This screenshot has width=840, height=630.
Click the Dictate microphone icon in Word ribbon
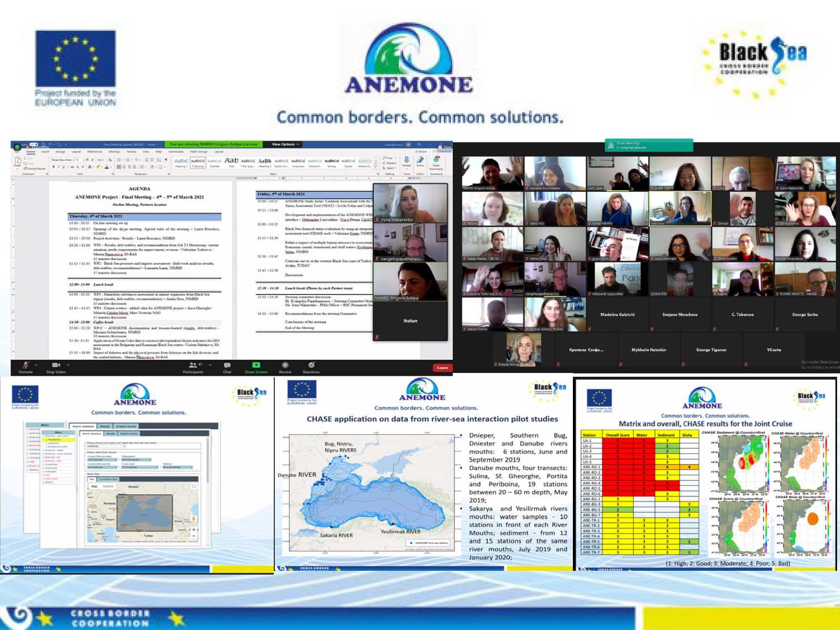point(407,160)
